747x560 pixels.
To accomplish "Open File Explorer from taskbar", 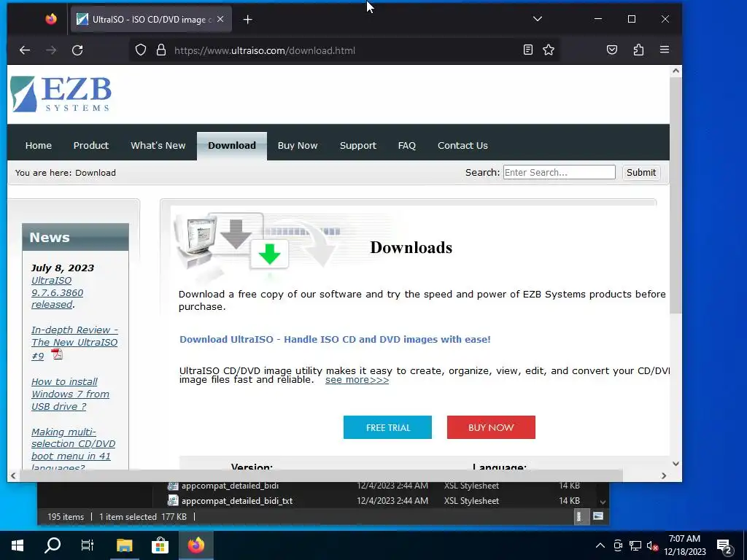I will (x=124, y=545).
